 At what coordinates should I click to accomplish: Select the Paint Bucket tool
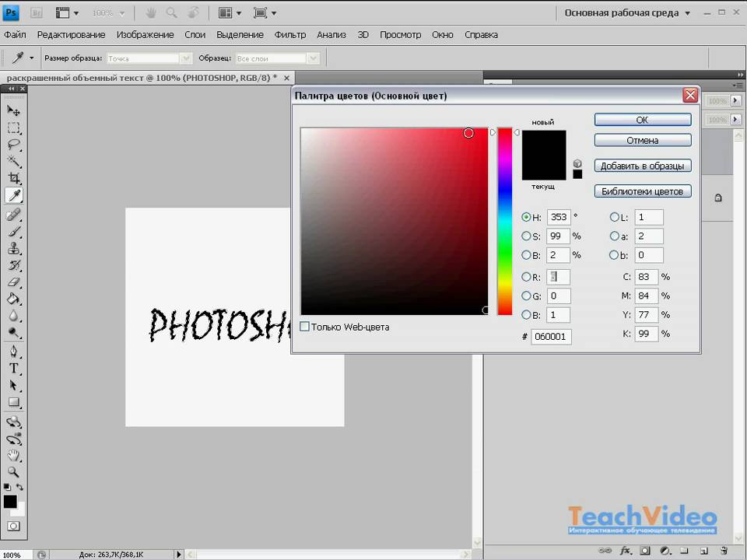coord(13,299)
